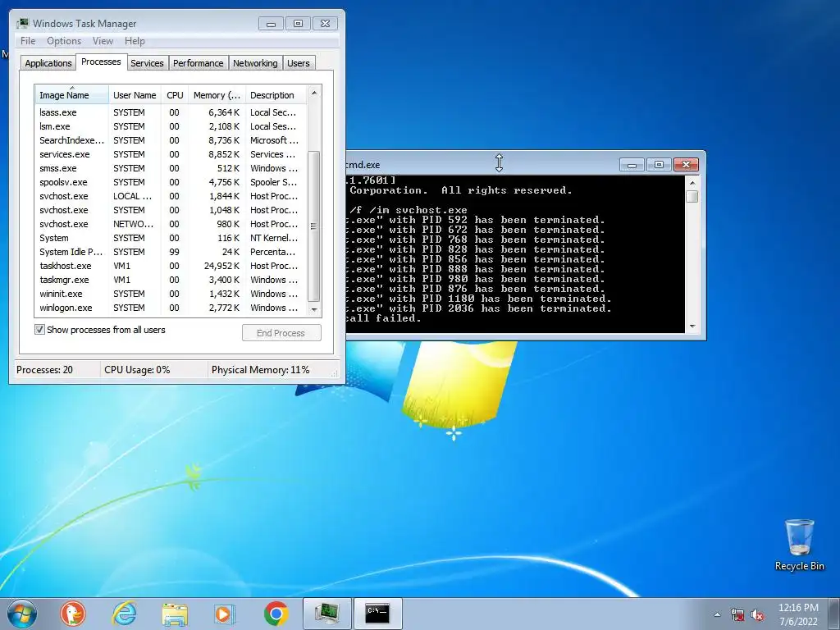
Task: Switch to the Services tab
Action: 147,63
